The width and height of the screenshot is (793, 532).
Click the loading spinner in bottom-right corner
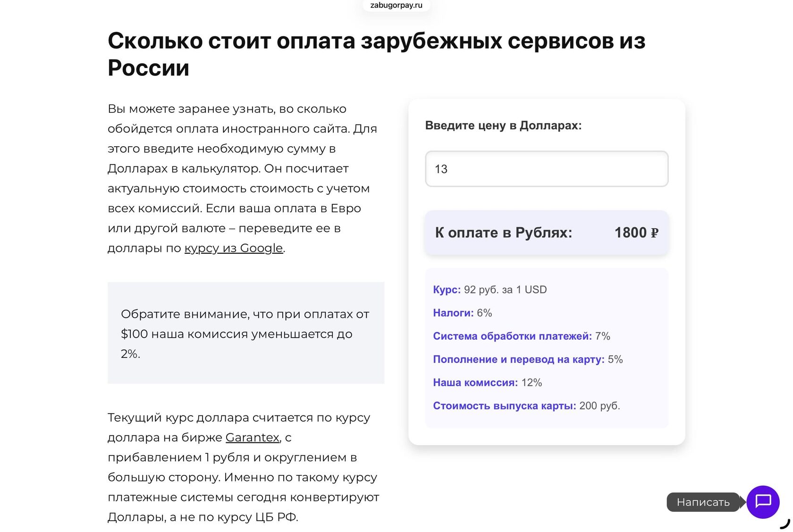point(785,524)
